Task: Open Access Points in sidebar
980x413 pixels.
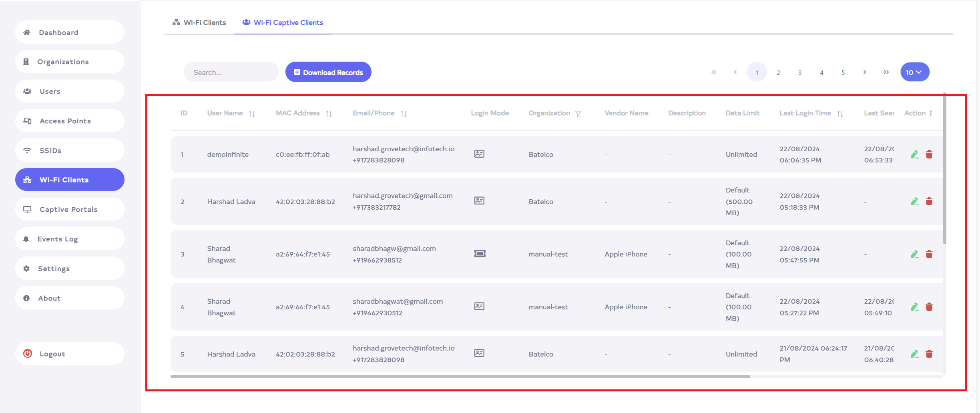Action: (x=70, y=121)
